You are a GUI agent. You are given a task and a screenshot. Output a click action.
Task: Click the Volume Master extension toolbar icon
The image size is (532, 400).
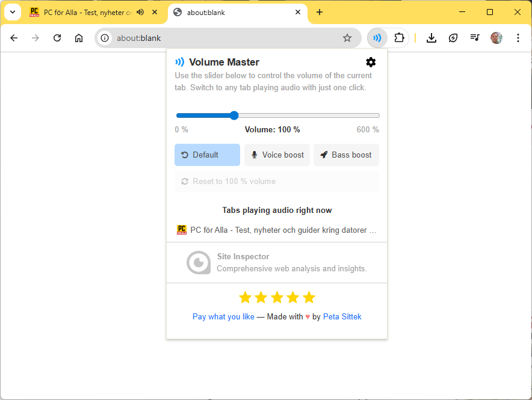click(377, 37)
